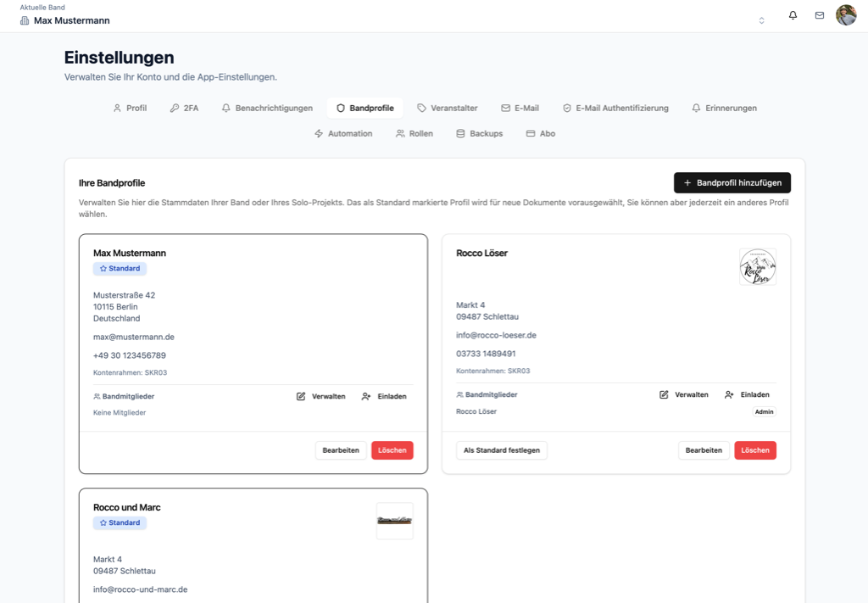Click the tag icon of Veranstalter tab
The width and height of the screenshot is (868, 603).
pos(422,108)
